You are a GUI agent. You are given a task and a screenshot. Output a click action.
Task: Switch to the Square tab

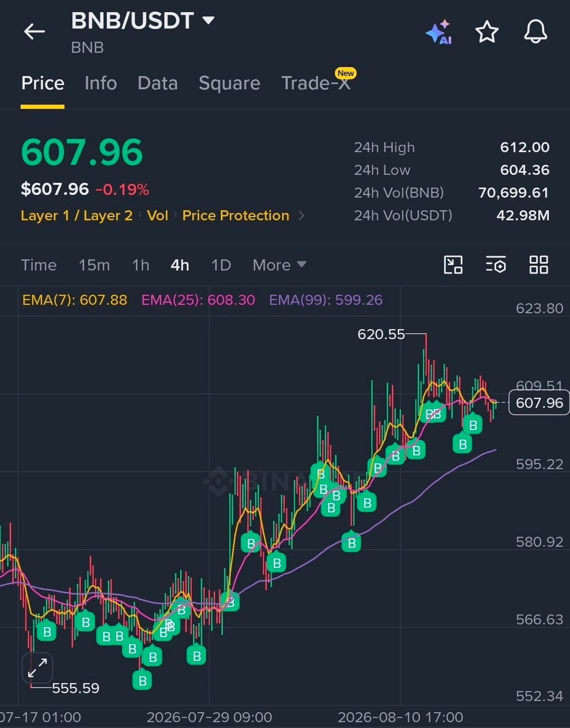[x=229, y=83]
